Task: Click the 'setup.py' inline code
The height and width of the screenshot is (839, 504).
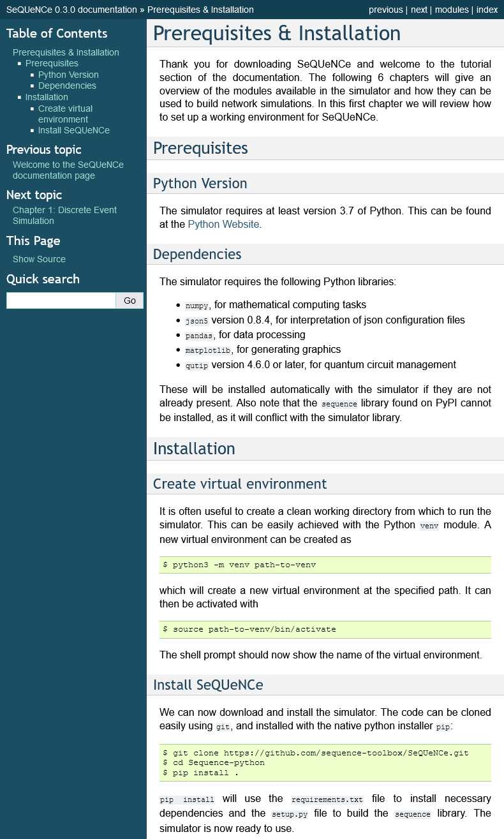Action: point(290,814)
